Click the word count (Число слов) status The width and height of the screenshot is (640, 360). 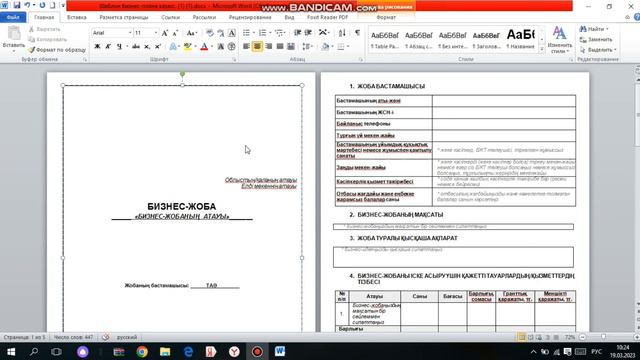(x=73, y=337)
